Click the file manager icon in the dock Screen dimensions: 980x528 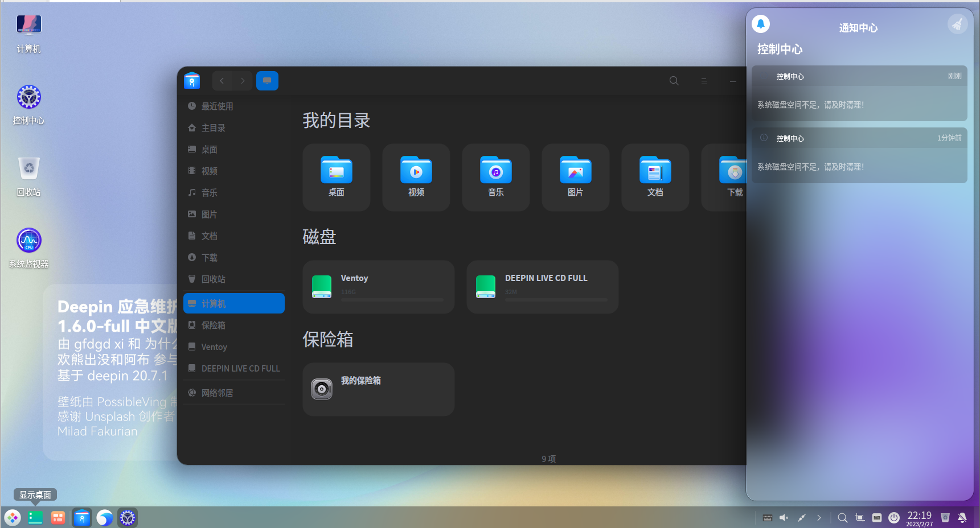tap(82, 518)
